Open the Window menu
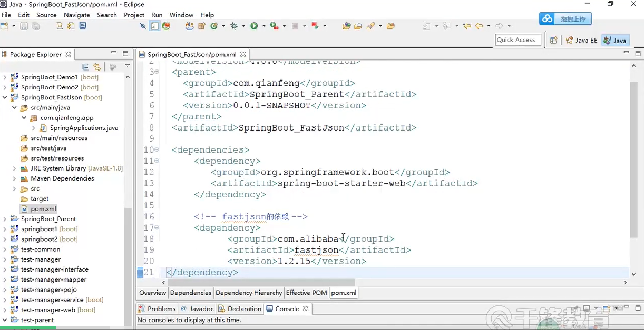 181,15
